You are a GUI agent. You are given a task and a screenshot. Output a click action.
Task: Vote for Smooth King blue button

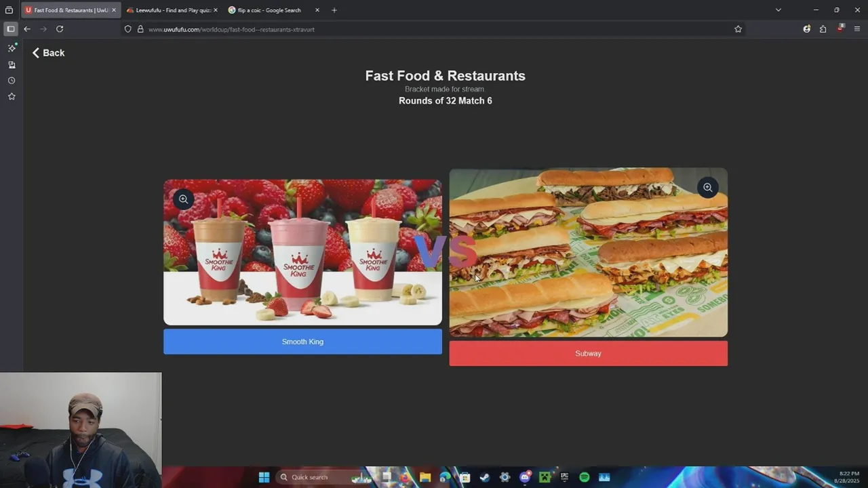click(x=302, y=342)
